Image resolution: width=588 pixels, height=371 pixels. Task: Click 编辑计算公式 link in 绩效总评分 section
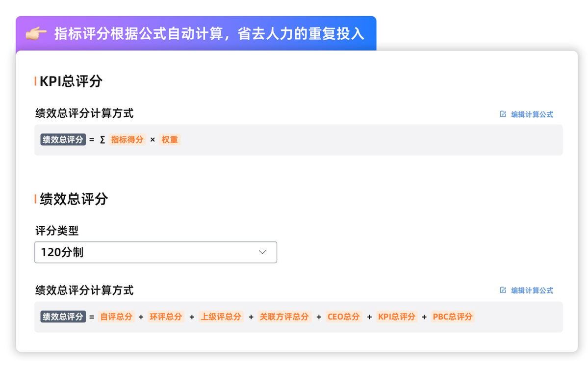[532, 291]
